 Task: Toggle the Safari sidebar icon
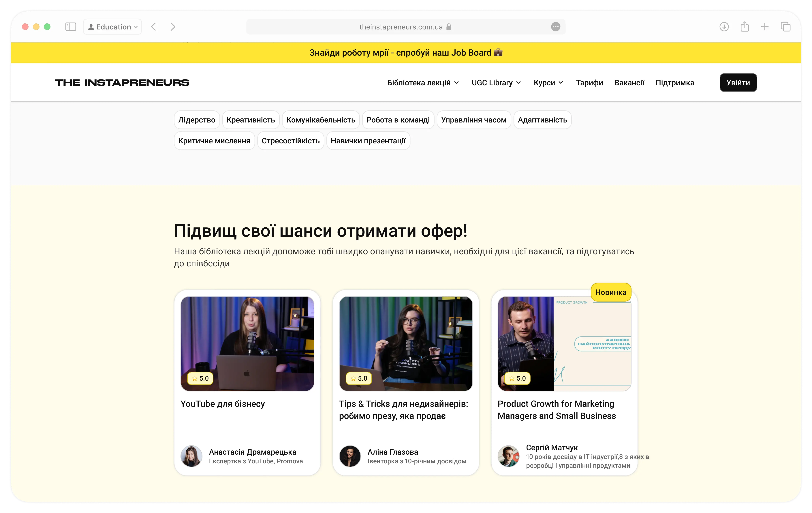point(70,27)
